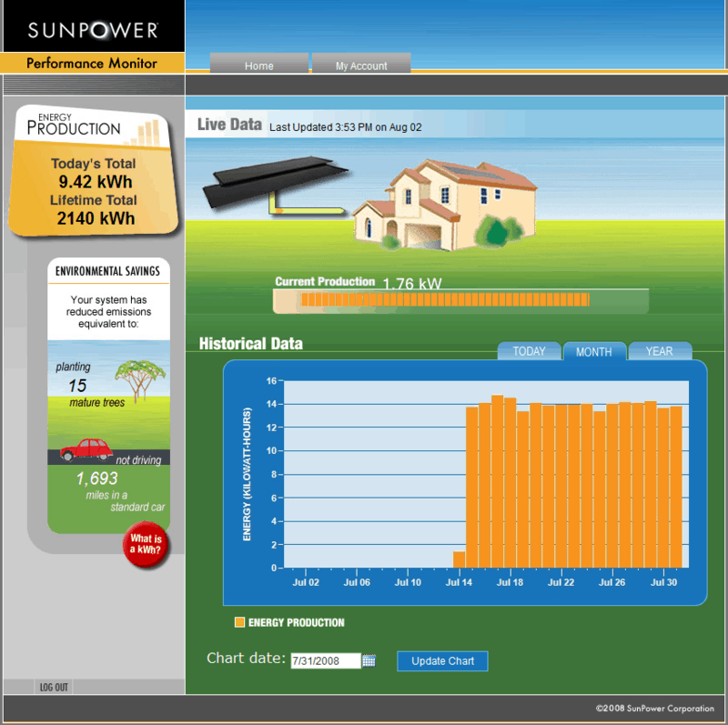This screenshot has width=728, height=725.
Task: Click the 'Live Data' heading
Action: click(x=230, y=125)
